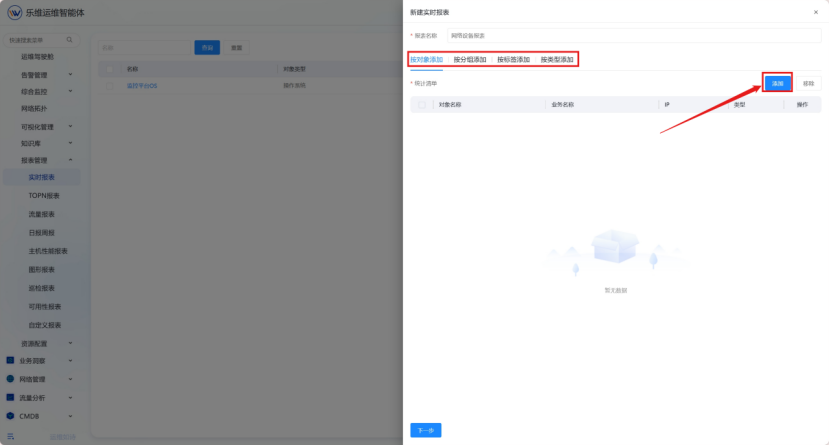Click the 运维知待 link at the sidebar bottom
Screen dimensions: 830x445
click(x=62, y=437)
